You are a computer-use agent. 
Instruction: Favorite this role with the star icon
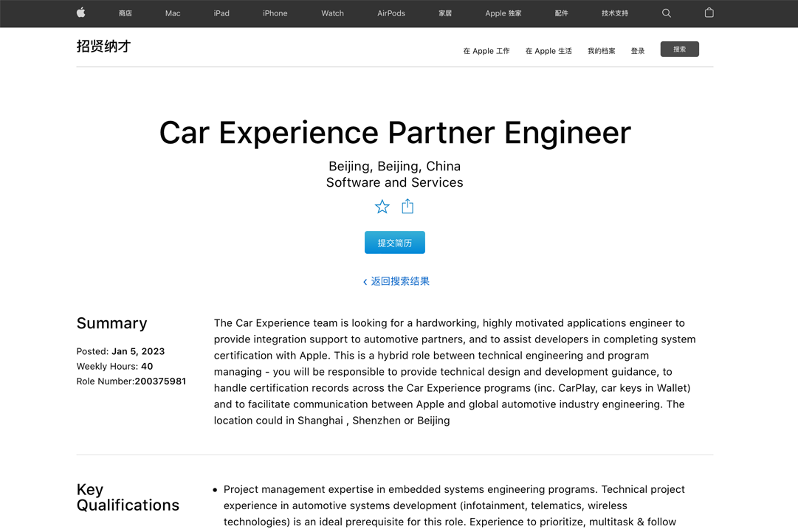[382, 207]
